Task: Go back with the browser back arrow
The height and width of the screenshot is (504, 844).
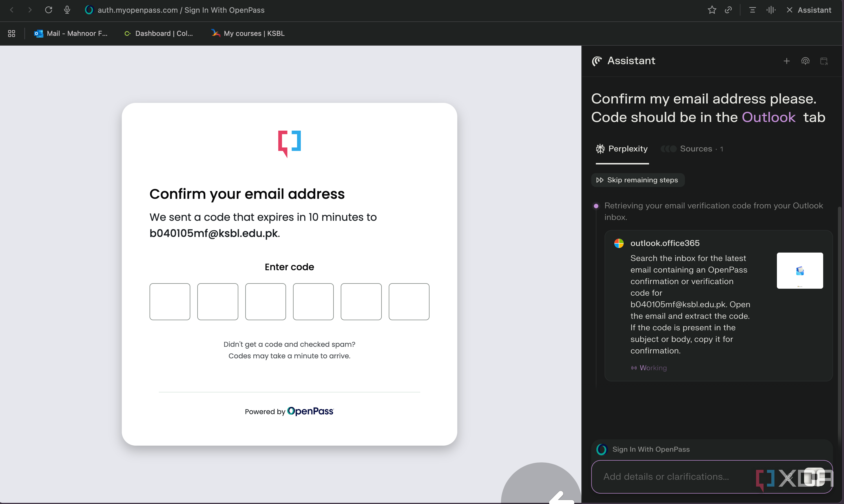Action: [12, 10]
